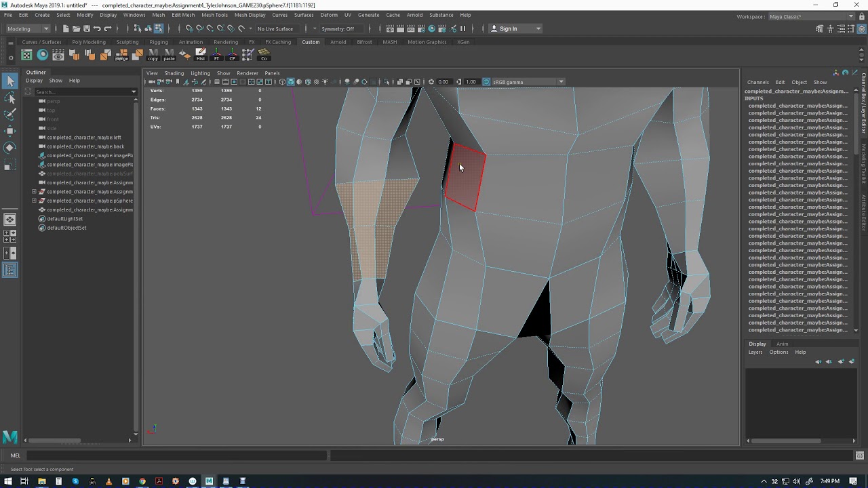Image resolution: width=868 pixels, height=488 pixels.
Task: Open viewport Shading menu
Action: (174, 73)
